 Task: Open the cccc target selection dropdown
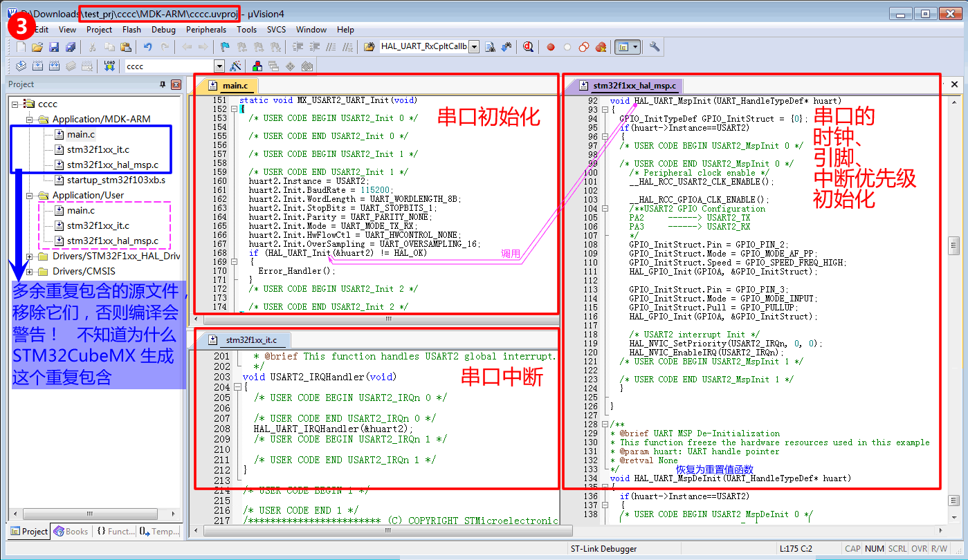click(220, 65)
